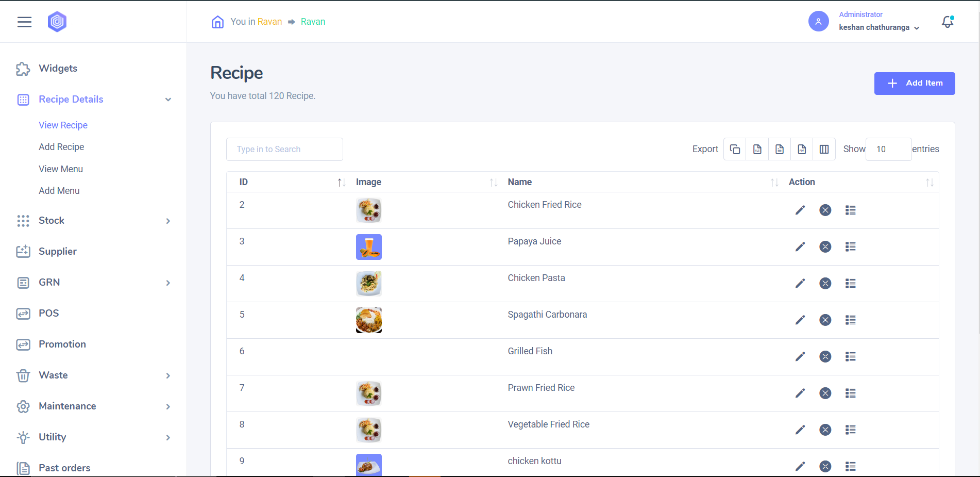Open the keshan chathuranga user dropdown
The height and width of the screenshot is (477, 980).
point(878,27)
